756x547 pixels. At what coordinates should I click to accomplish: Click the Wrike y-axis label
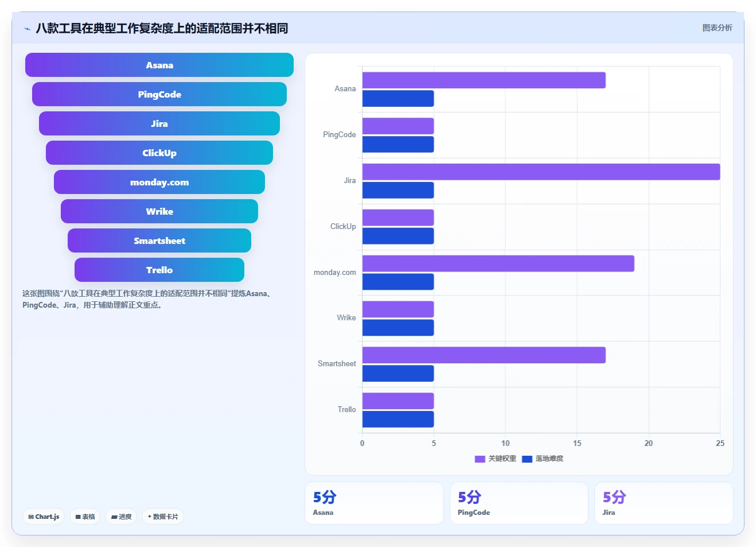346,317
